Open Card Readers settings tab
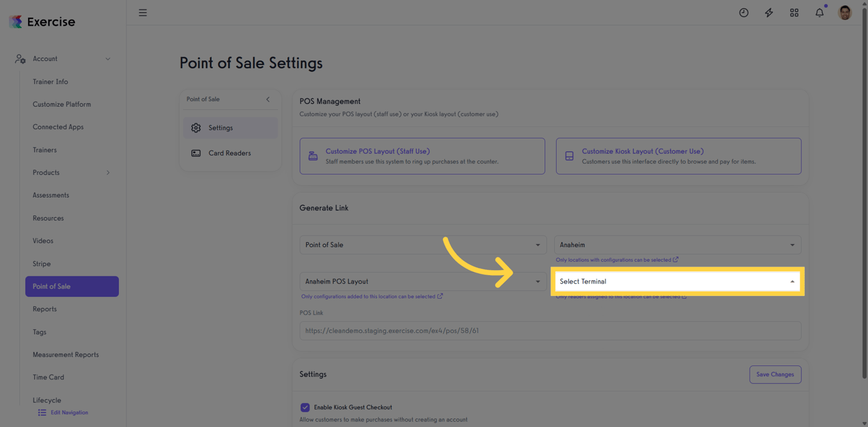 229,153
